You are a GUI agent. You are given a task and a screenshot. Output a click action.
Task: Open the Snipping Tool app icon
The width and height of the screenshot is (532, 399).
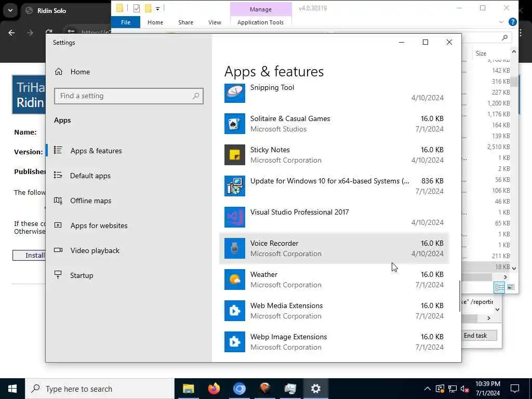[x=234, y=92]
